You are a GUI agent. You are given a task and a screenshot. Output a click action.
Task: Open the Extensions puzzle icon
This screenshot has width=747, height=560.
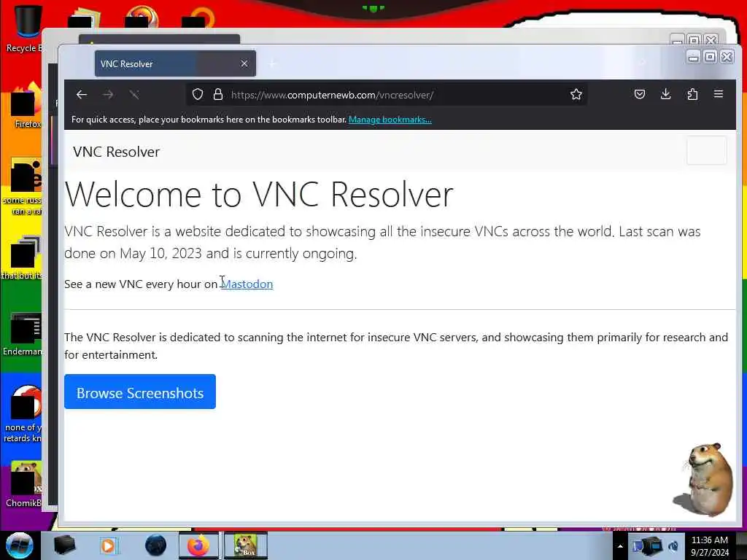(692, 94)
